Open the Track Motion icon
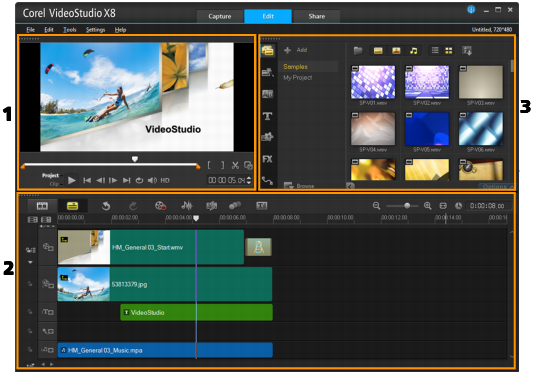The height and width of the screenshot is (387, 535). tap(235, 205)
